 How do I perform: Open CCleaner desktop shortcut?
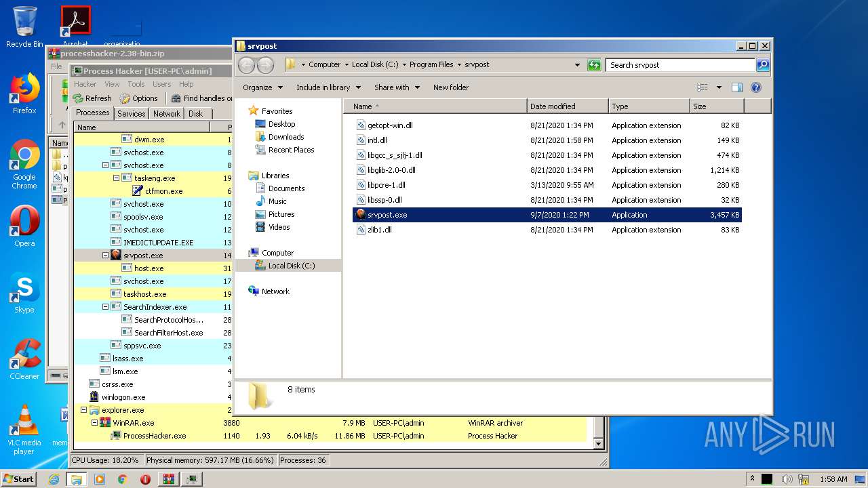click(x=24, y=360)
